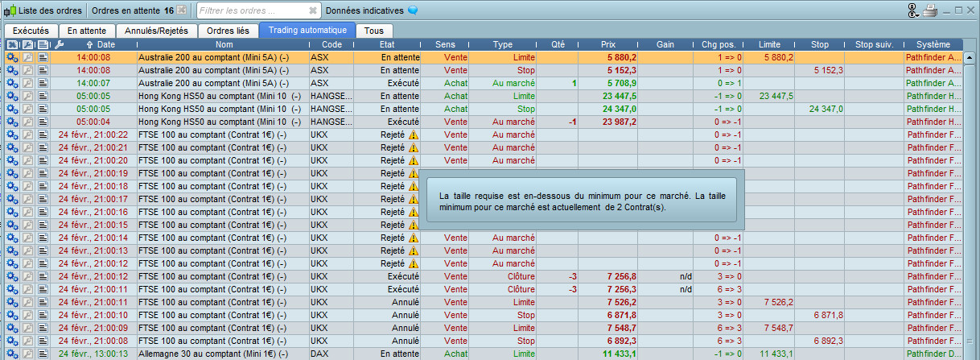Click the Prix value 7 256,8
Viewport: 980px width, 360px height.
pyautogui.click(x=621, y=276)
